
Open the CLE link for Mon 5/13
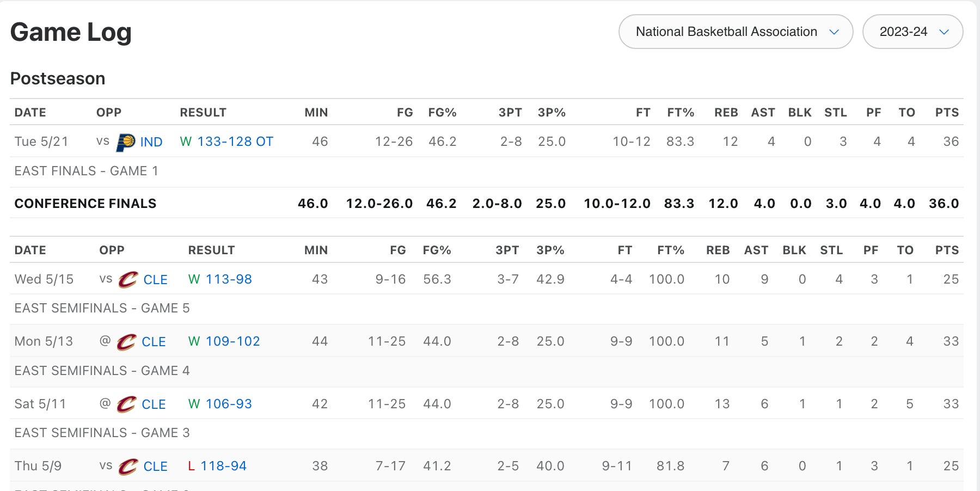[154, 342]
